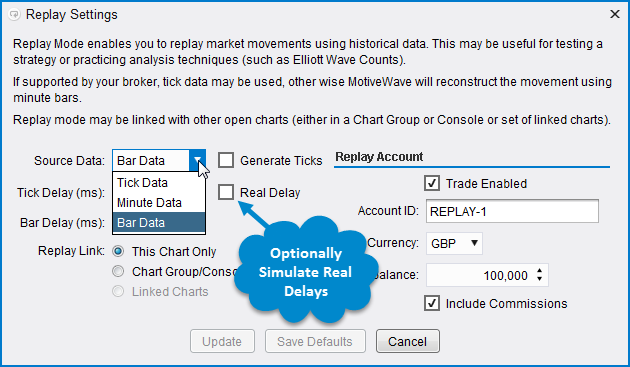Click the Account ID text field

click(512, 211)
